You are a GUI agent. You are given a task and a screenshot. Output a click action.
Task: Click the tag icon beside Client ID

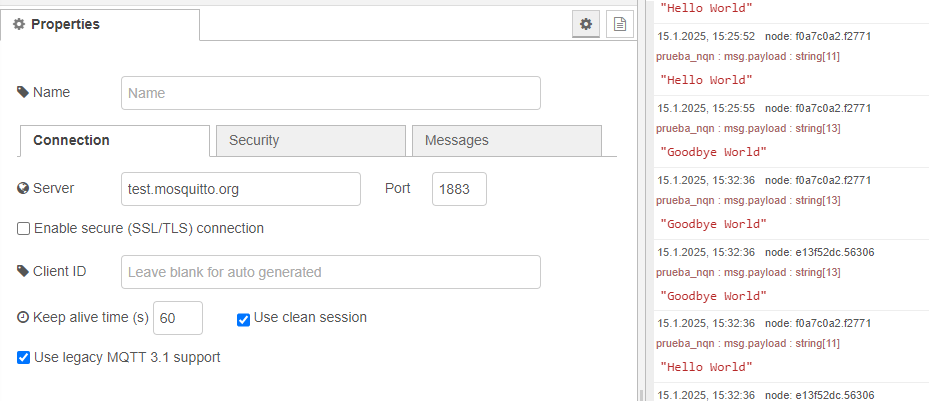[x=24, y=271]
